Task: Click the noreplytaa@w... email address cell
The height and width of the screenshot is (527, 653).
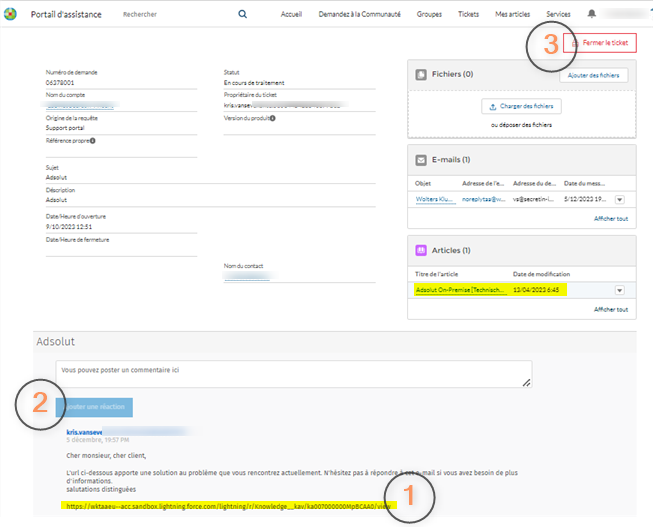Action: (484, 199)
